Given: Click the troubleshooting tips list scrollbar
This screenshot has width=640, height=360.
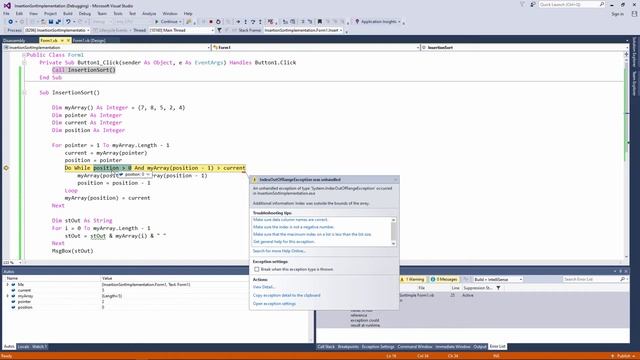Looking at the screenshot, I should tap(393, 231).
